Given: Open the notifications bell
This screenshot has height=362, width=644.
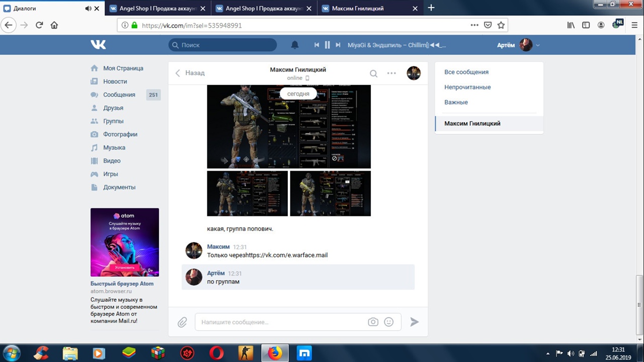Looking at the screenshot, I should click(x=295, y=45).
